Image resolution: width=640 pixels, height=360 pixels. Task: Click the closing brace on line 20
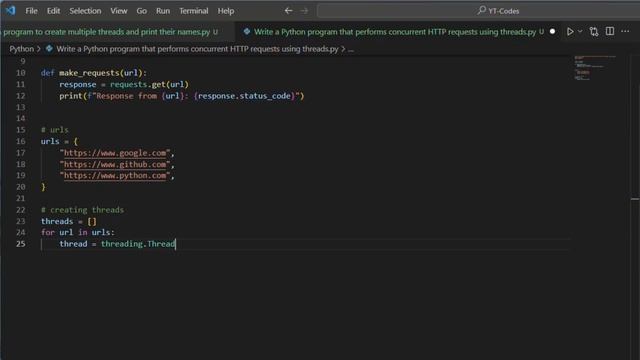coord(43,187)
